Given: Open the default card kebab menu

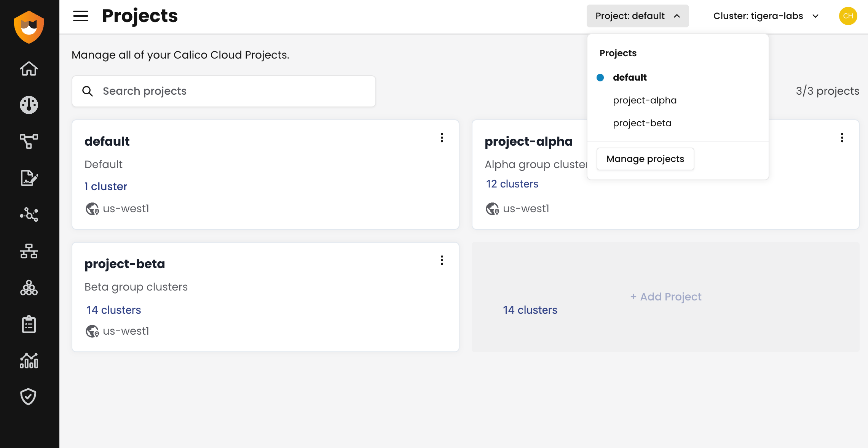Looking at the screenshot, I should coord(442,138).
